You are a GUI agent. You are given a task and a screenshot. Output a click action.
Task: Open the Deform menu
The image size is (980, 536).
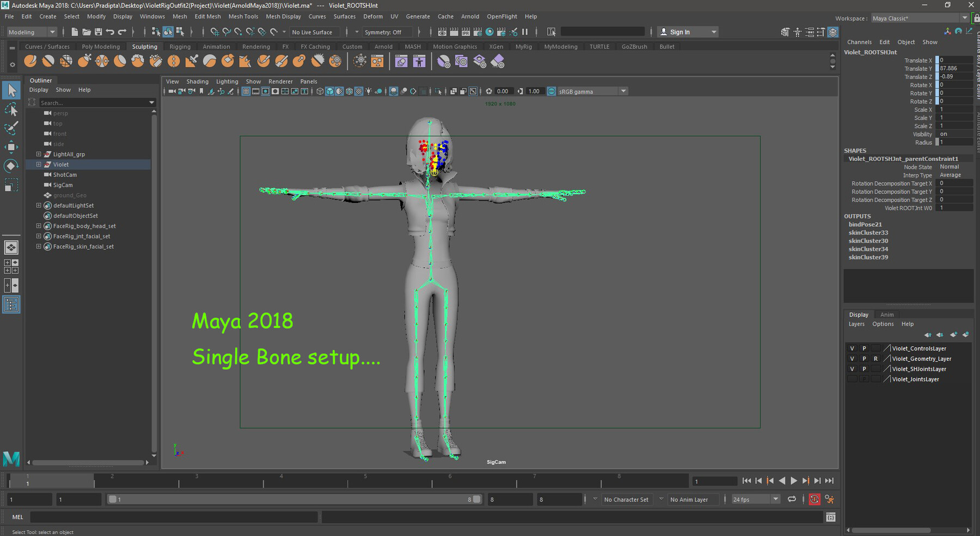coord(373,16)
